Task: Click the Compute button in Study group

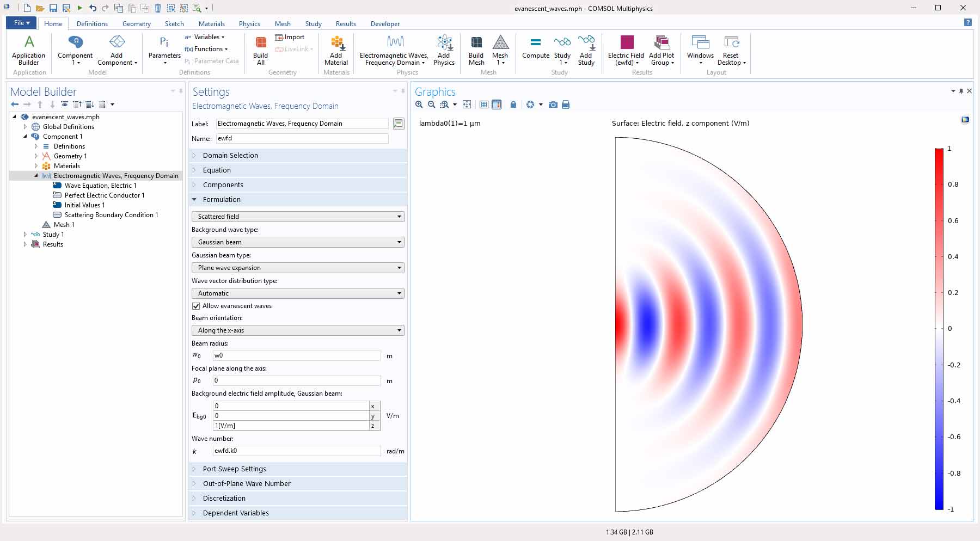Action: (x=535, y=48)
